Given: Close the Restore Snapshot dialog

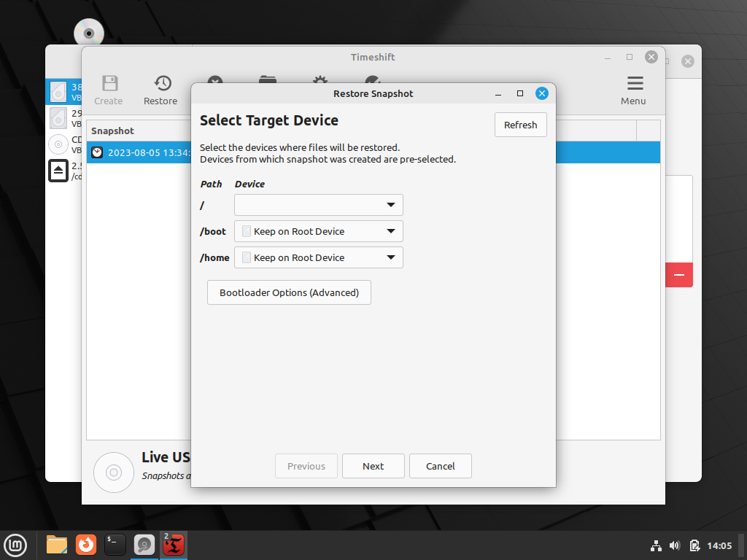Looking at the screenshot, I should (542, 93).
